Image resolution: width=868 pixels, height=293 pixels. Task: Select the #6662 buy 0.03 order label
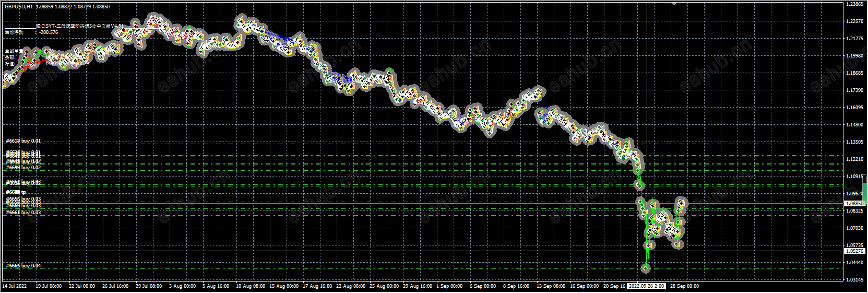[x=23, y=213]
